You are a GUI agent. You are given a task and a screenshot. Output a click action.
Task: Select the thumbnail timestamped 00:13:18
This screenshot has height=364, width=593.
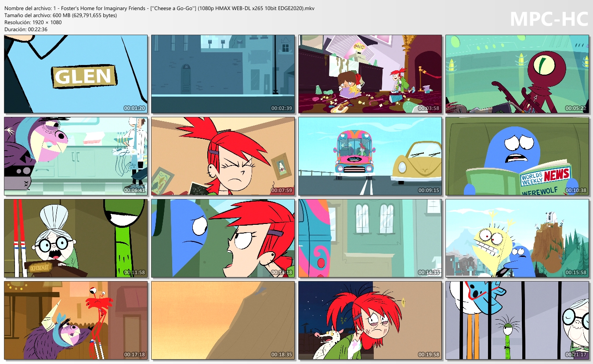click(223, 238)
